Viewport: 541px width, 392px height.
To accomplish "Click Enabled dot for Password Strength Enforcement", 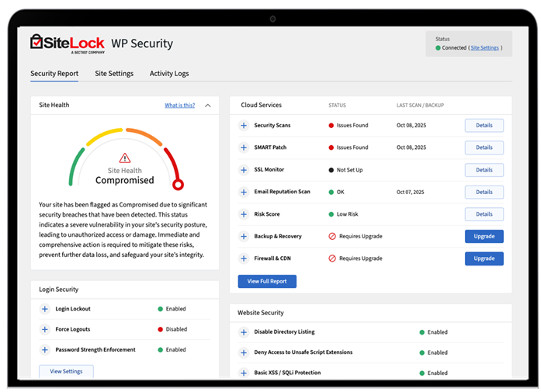I will [161, 350].
